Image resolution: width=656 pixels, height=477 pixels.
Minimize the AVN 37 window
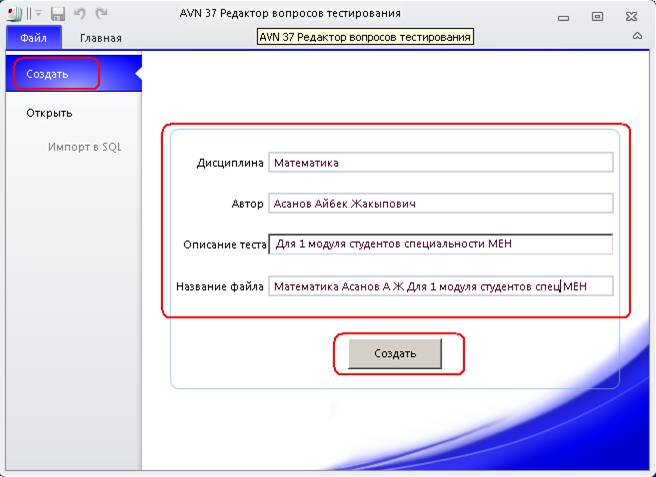point(564,17)
